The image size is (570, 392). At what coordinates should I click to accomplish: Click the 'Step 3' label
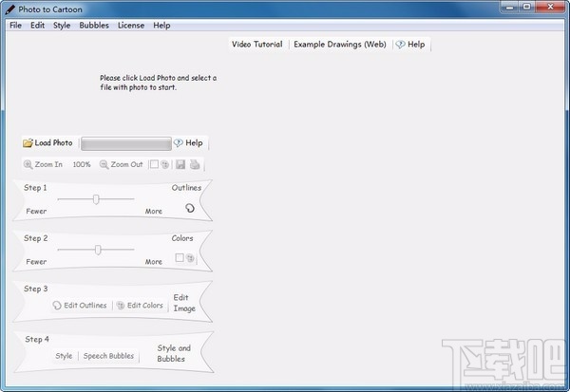[x=36, y=289]
